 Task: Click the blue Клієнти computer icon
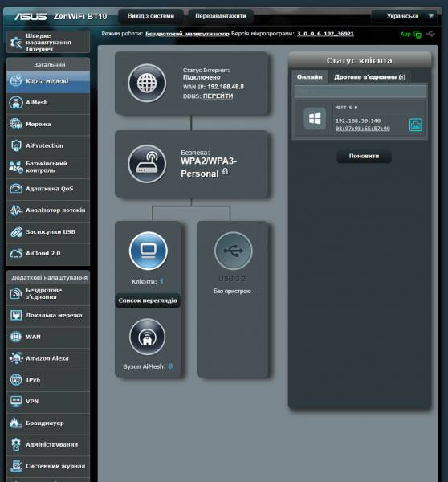point(149,251)
